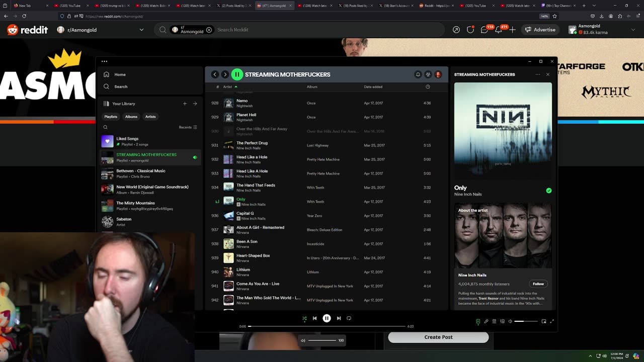Pause the playlist with the green header button
Image resolution: width=644 pixels, height=362 pixels.
pyautogui.click(x=237, y=74)
